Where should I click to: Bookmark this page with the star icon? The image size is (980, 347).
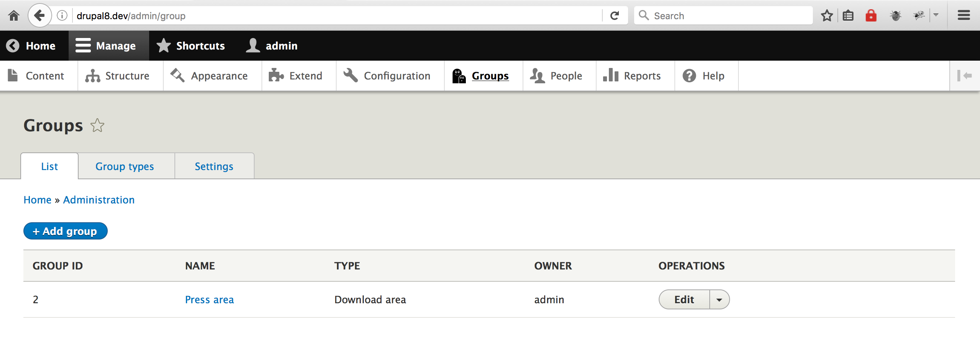(x=827, y=16)
